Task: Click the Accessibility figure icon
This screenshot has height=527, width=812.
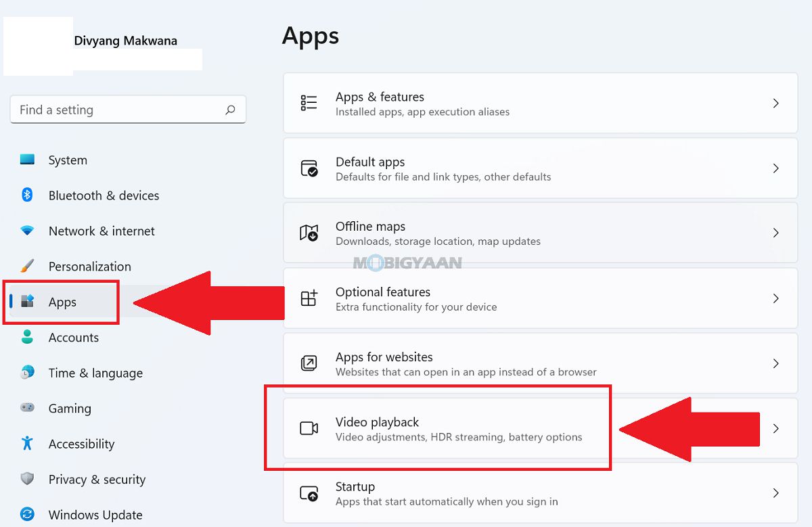Action: 27,443
